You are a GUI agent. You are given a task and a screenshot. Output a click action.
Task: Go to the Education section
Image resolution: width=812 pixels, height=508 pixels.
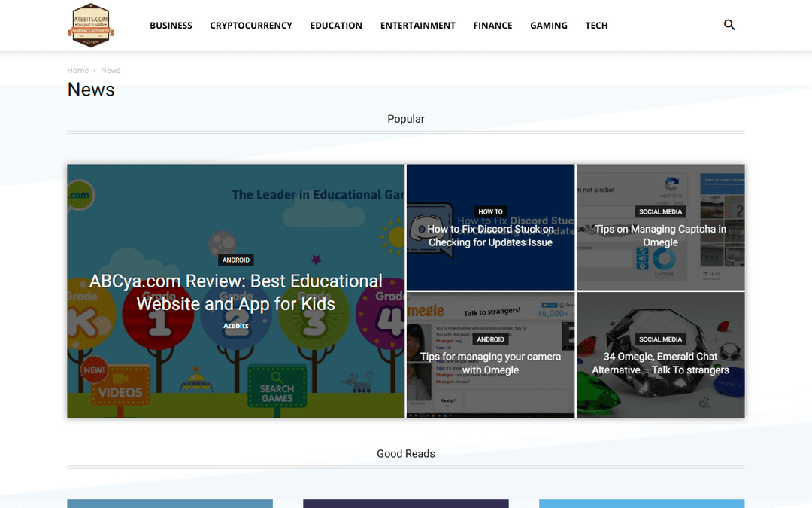pos(336,26)
